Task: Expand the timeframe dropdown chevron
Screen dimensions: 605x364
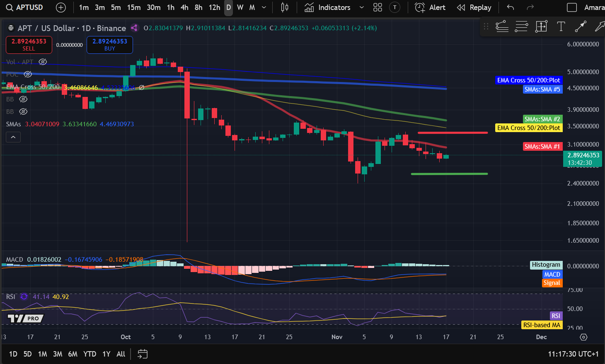Action: pyautogui.click(x=263, y=7)
